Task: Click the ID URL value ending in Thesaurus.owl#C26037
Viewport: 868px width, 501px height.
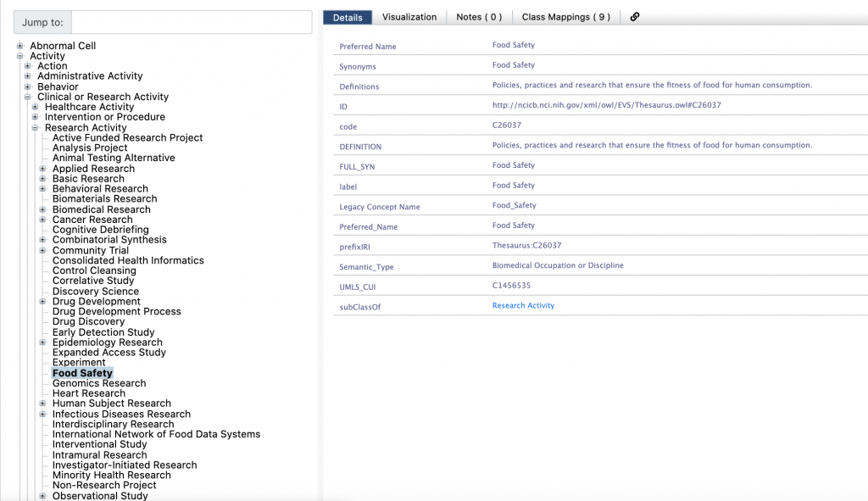Action: click(607, 105)
